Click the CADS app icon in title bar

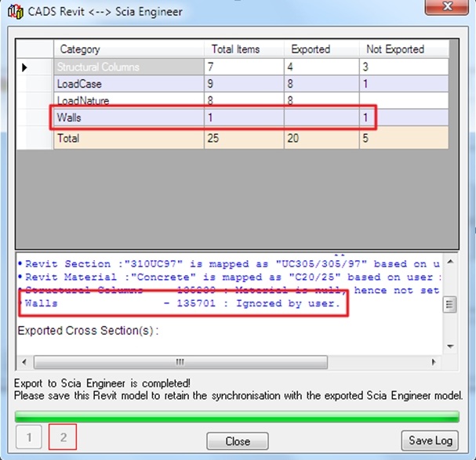click(x=16, y=12)
